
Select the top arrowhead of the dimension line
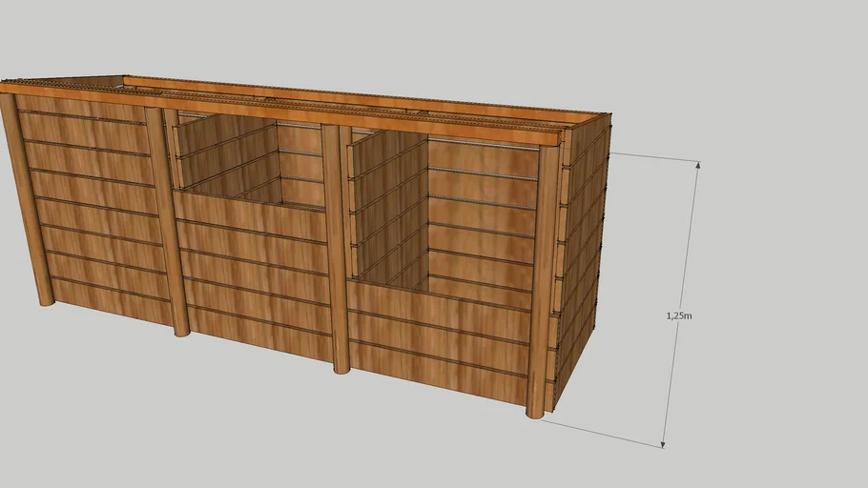[698, 166]
